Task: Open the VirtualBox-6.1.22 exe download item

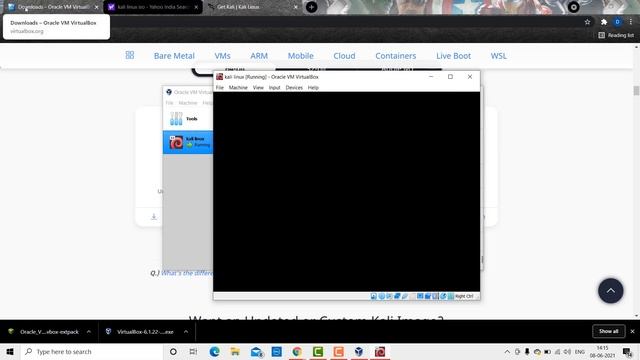Action: (x=141, y=332)
